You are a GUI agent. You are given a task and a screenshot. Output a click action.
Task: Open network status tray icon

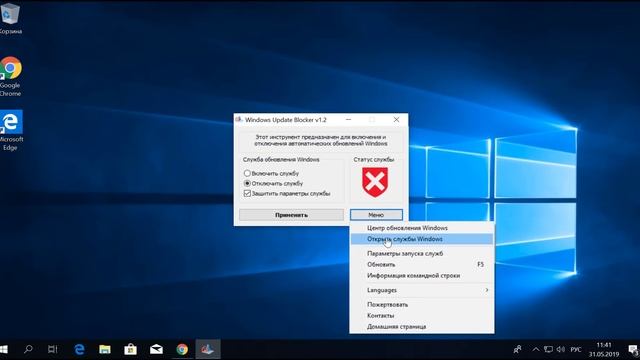tap(549, 349)
